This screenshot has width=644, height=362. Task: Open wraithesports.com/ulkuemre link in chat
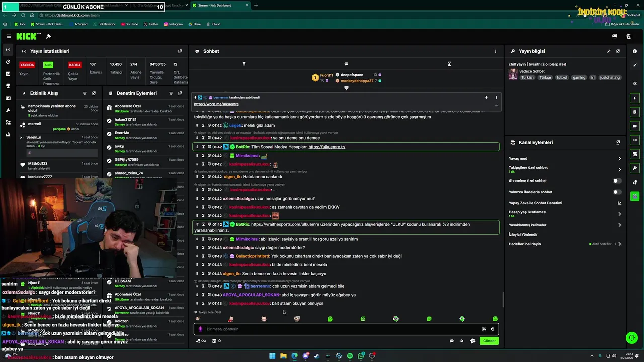pyautogui.click(x=285, y=224)
